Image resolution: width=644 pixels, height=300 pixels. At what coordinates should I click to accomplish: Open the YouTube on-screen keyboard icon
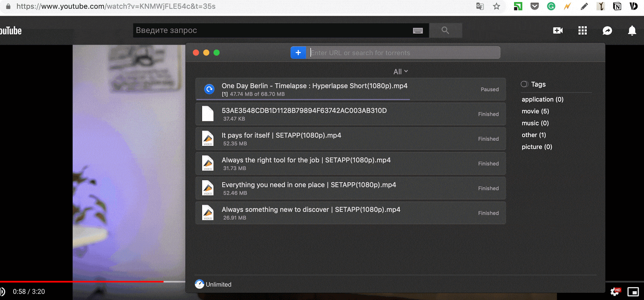(418, 31)
